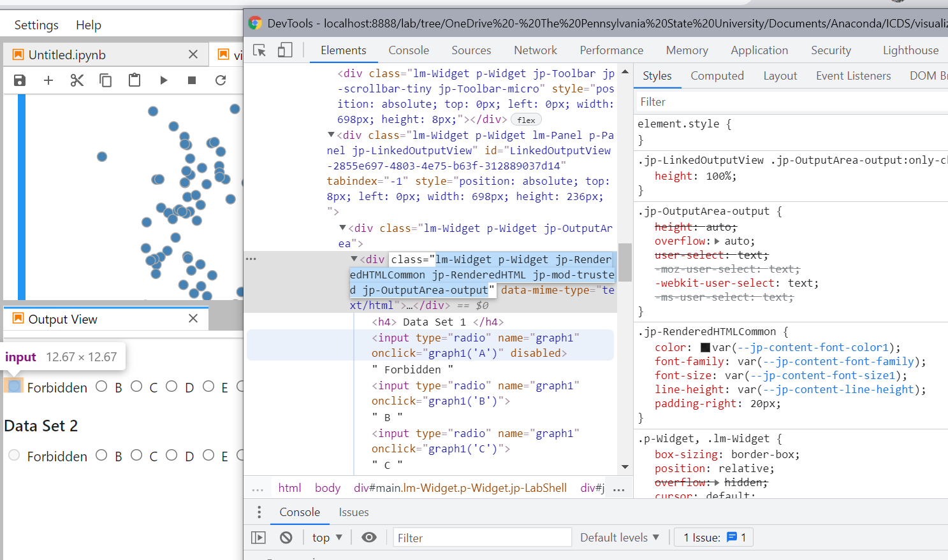The width and height of the screenshot is (948, 560).
Task: Click the Chrome icon in the DevTools title bar
Action: [255, 24]
